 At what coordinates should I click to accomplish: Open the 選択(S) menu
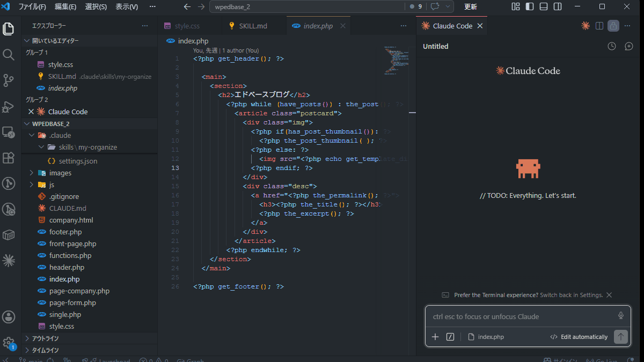point(96,7)
